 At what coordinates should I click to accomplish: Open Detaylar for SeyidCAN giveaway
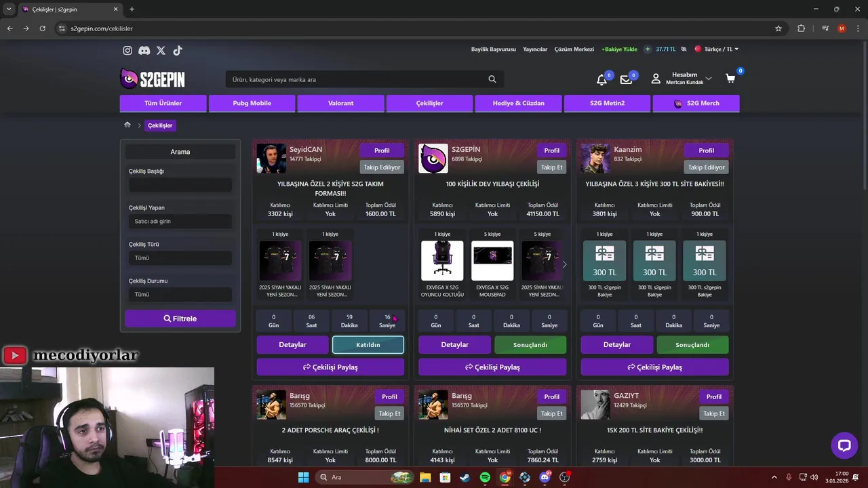(x=292, y=345)
